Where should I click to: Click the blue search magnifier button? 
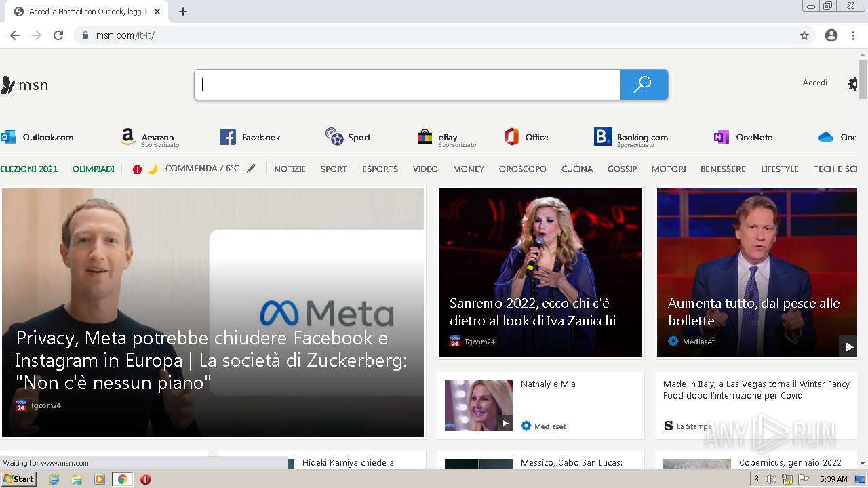[644, 85]
